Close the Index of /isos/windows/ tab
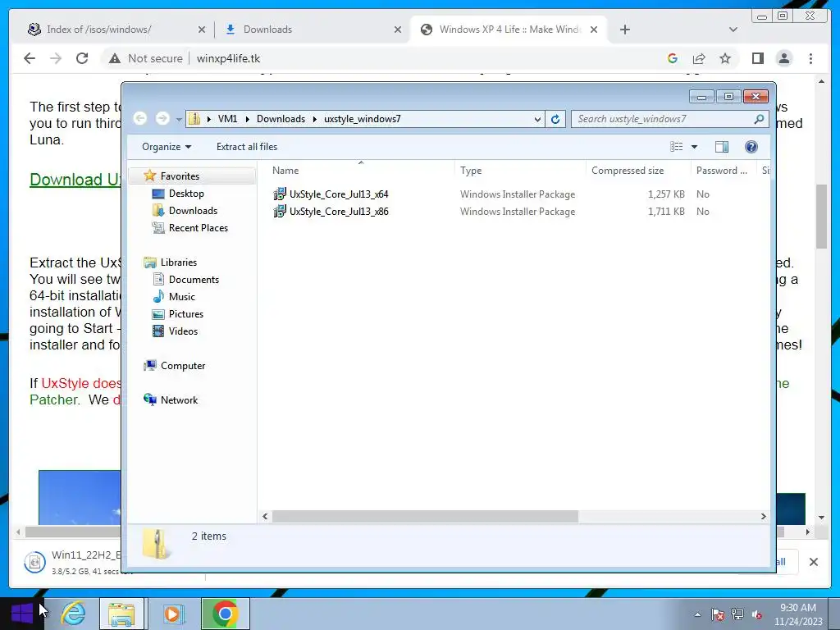The width and height of the screenshot is (840, 630). 202,30
